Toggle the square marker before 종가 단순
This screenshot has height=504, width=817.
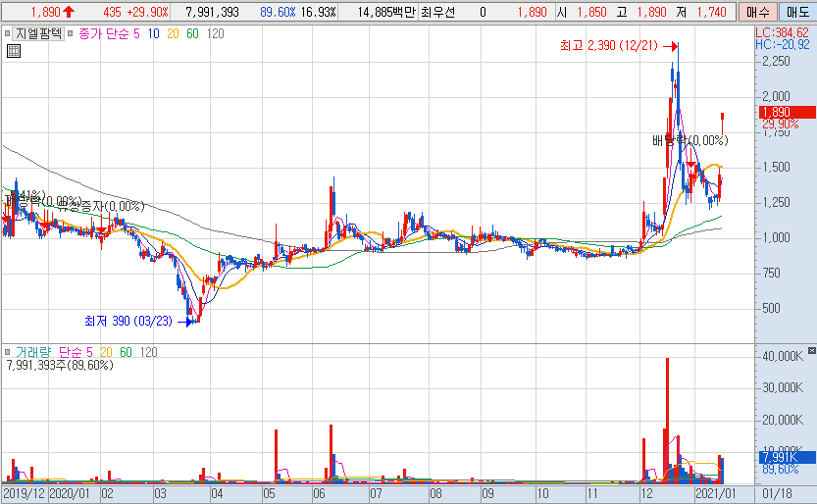click(70, 34)
